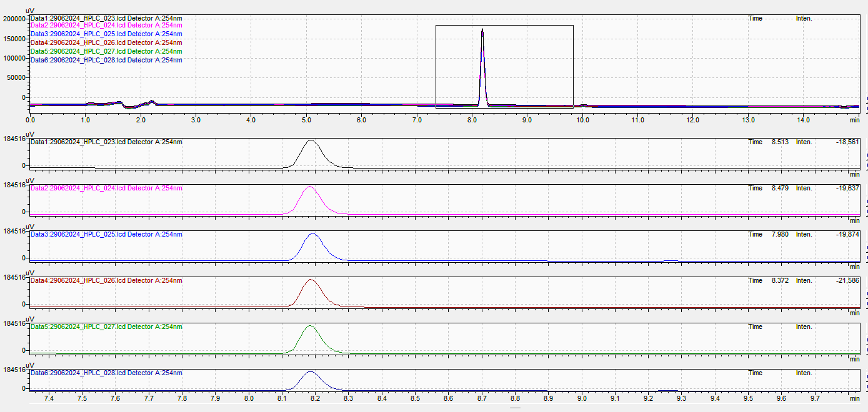
Task: Click the 9.0 tick on bottom time axis
Action: (x=581, y=398)
